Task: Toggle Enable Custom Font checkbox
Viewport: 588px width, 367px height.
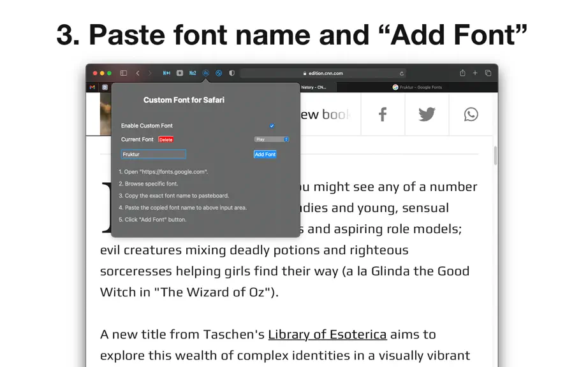Action: click(272, 126)
